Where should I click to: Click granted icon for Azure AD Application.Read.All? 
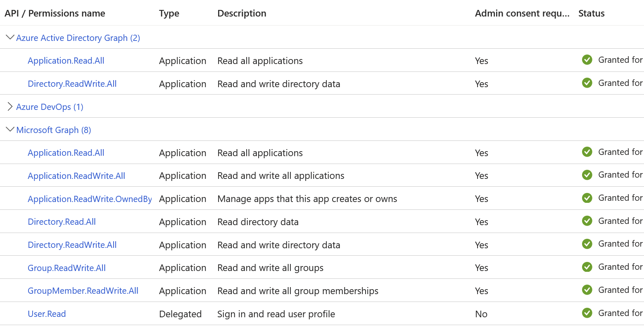(x=587, y=60)
